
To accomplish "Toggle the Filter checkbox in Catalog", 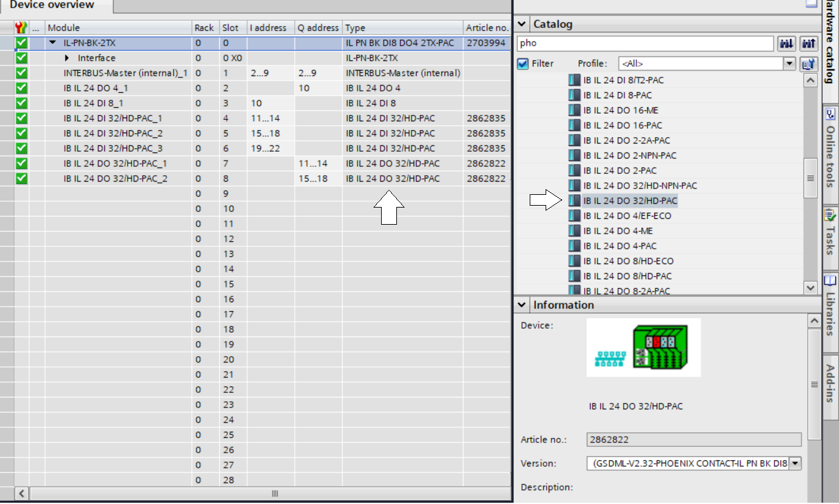I will click(523, 63).
